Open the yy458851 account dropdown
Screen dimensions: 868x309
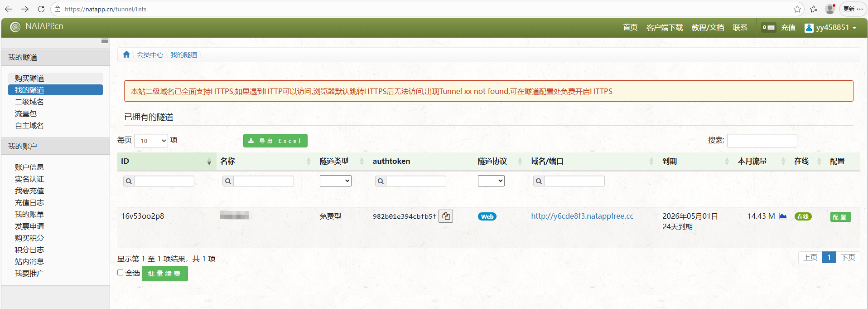click(830, 28)
